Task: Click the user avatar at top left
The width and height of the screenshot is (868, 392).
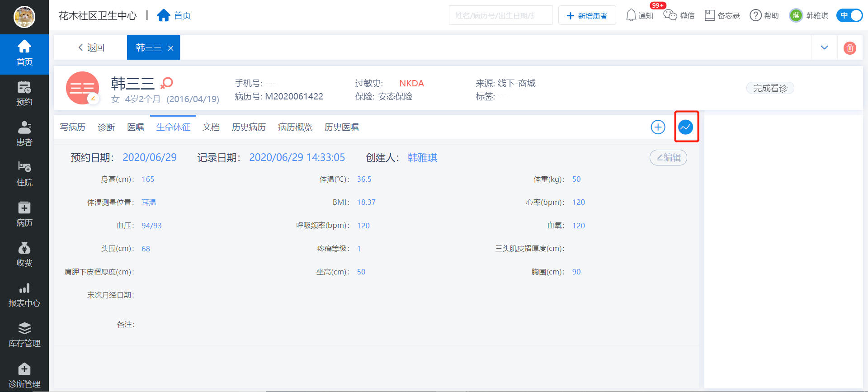Action: click(x=24, y=17)
